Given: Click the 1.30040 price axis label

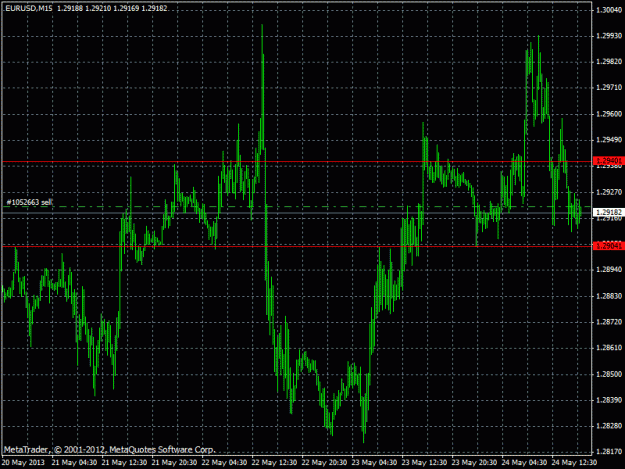Looking at the screenshot, I should pos(609,10).
